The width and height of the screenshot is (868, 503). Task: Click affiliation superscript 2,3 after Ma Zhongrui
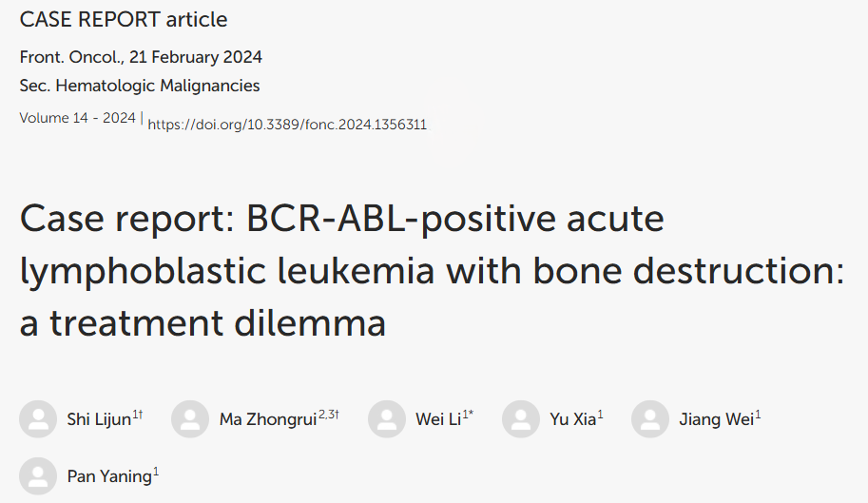327,414
